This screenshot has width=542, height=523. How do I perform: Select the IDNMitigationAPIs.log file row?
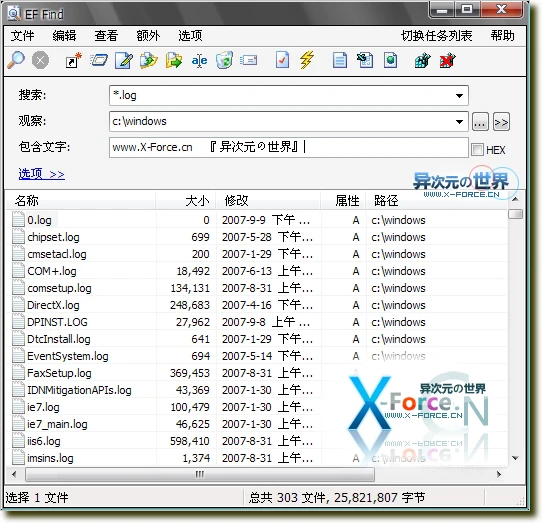[x=257, y=390]
